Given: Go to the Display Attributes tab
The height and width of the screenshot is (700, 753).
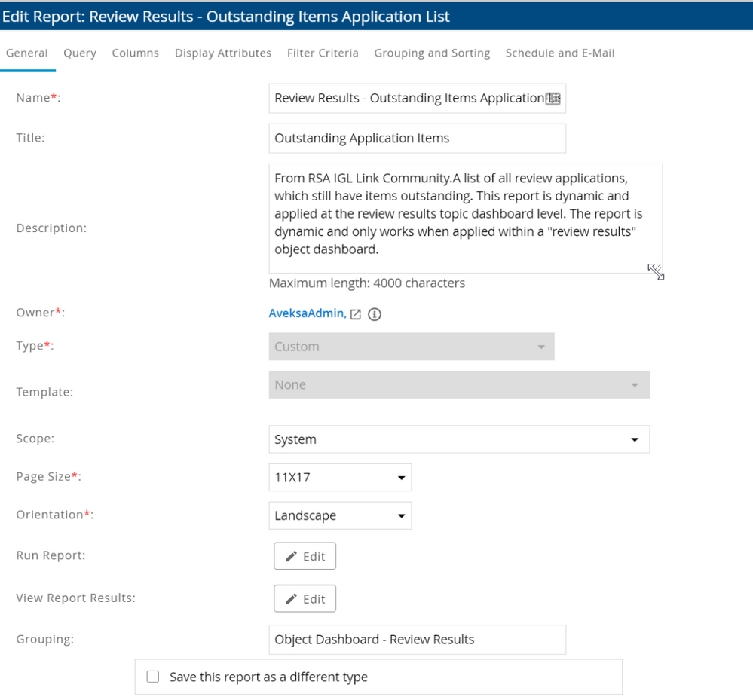Looking at the screenshot, I should coord(223,53).
